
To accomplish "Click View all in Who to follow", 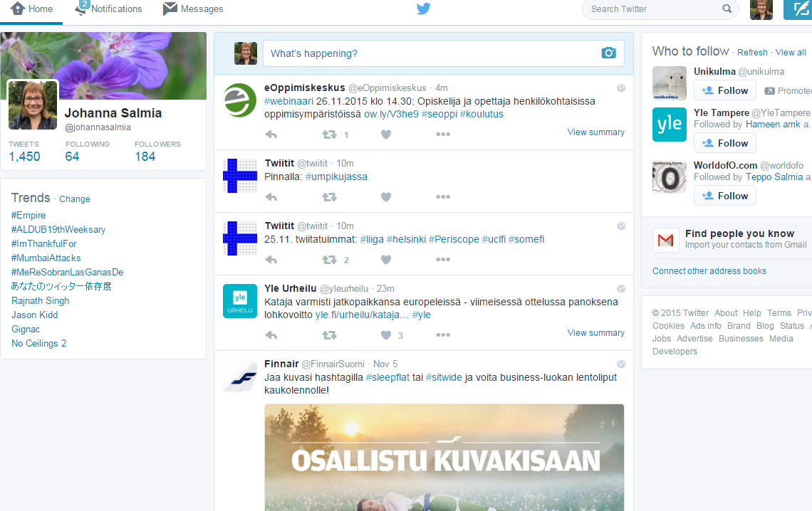I will click(790, 52).
